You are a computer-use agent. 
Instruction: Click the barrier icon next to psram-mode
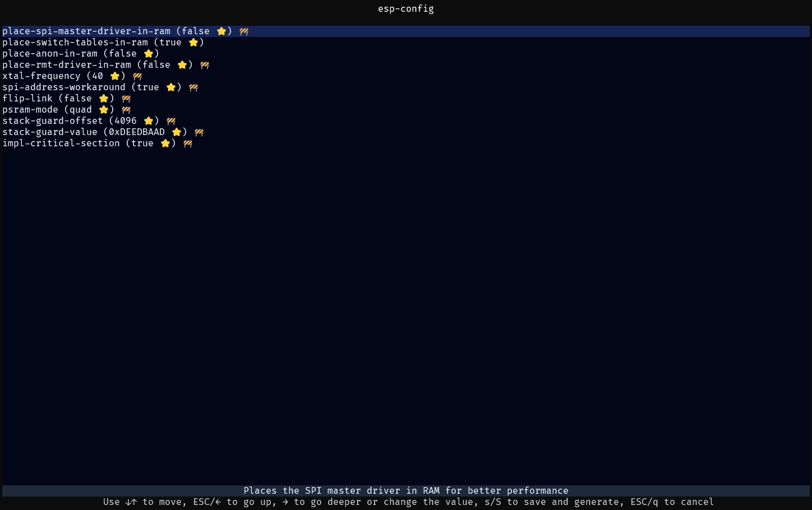[126, 110]
